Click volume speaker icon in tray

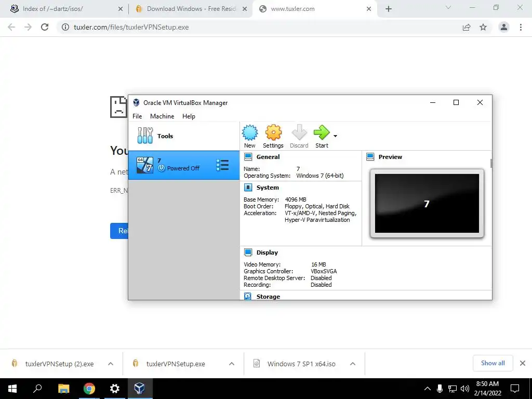(465, 389)
